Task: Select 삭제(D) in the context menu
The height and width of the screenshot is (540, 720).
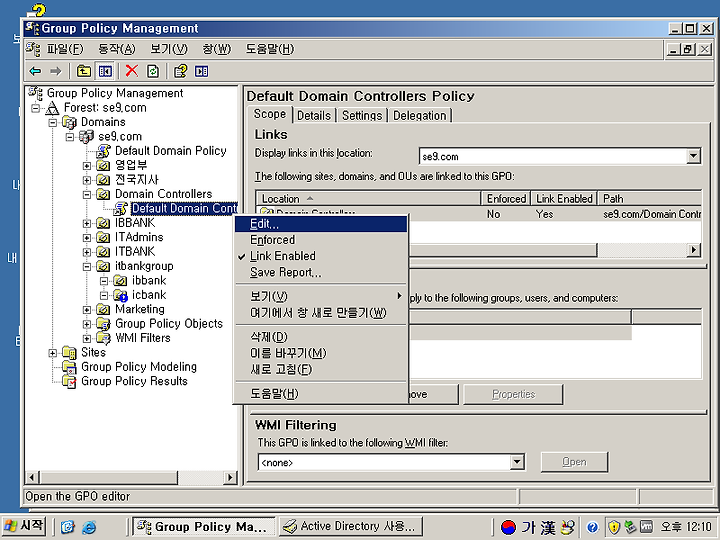Action: pyautogui.click(x=321, y=337)
